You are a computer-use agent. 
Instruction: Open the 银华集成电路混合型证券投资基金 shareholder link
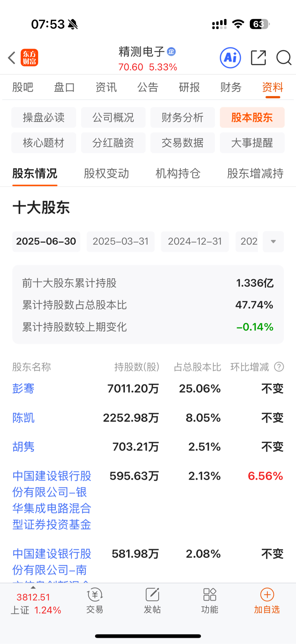(52, 500)
